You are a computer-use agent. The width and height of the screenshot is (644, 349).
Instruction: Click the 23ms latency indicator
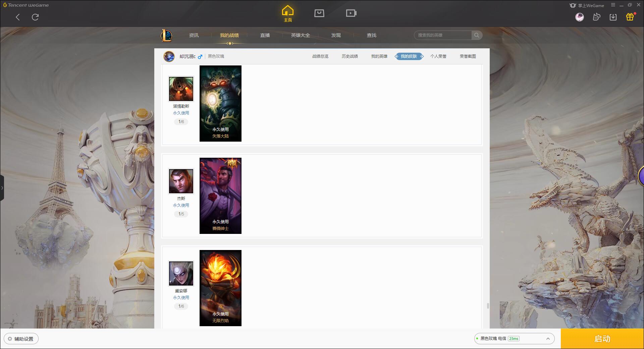pos(514,339)
